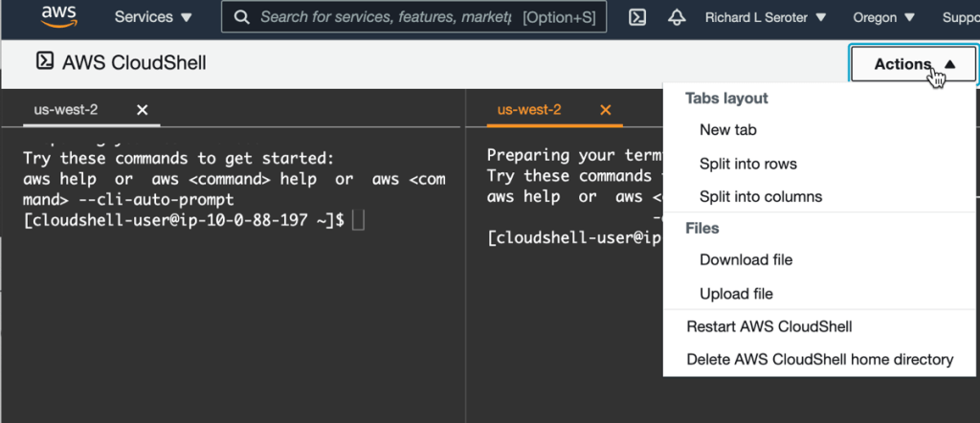Click the magnifier icon in search bar
The image size is (980, 423).
242,17
